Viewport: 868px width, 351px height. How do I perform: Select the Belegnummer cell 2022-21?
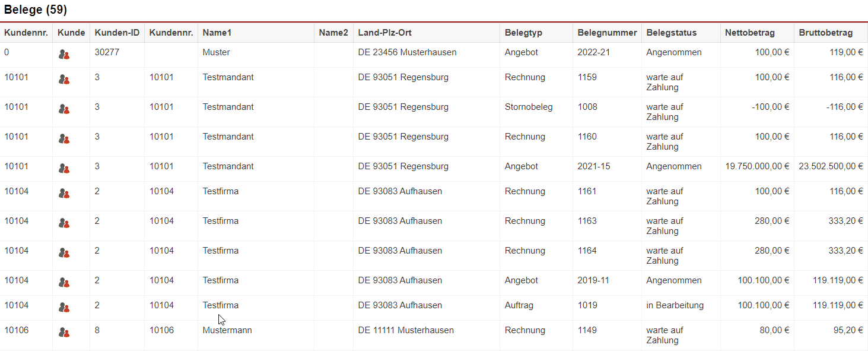click(593, 52)
